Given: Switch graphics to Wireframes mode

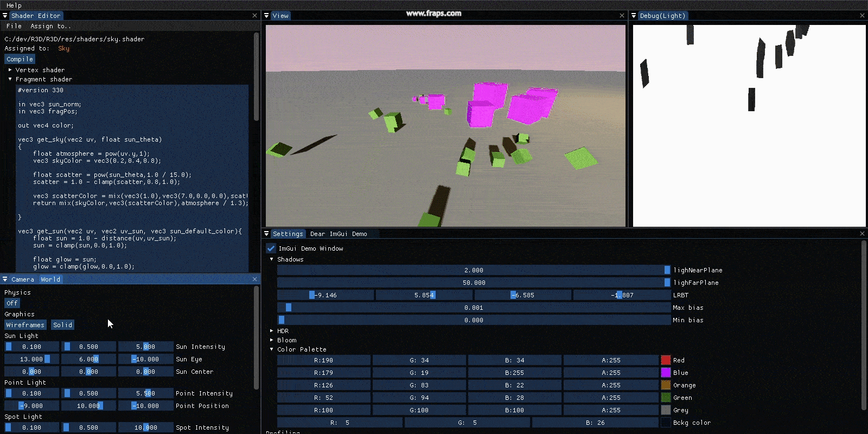Looking at the screenshot, I should tap(25, 325).
